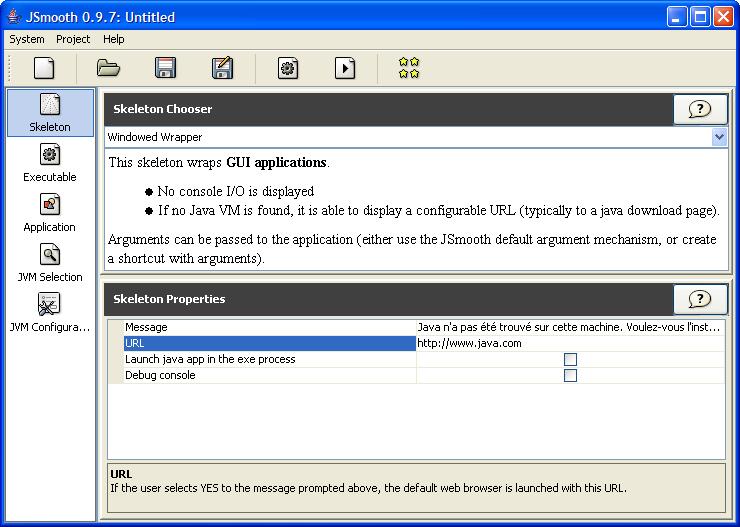Open the Executable settings panel
This screenshot has width=740, height=527.
point(50,162)
